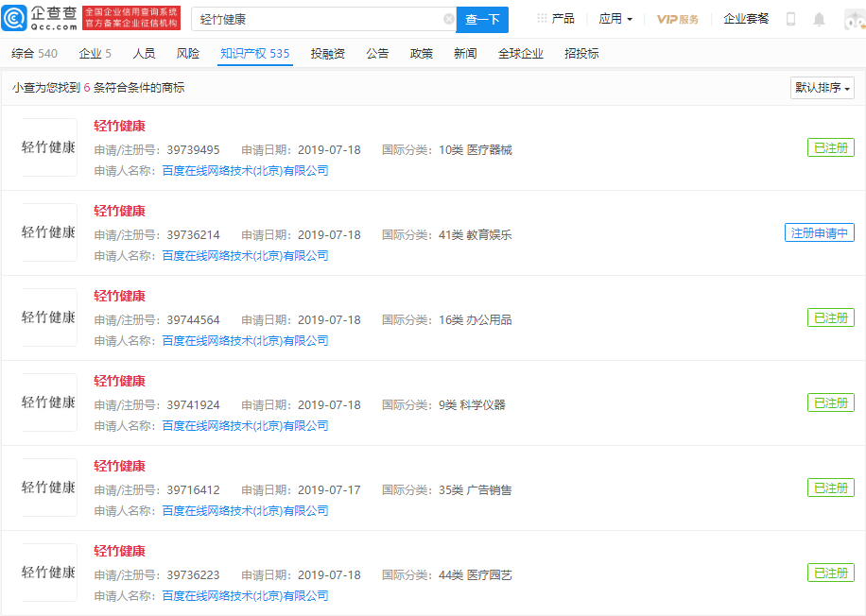This screenshot has width=866, height=616.
Task: Open the first 轻竹健康 trademark link
Action: [x=119, y=125]
